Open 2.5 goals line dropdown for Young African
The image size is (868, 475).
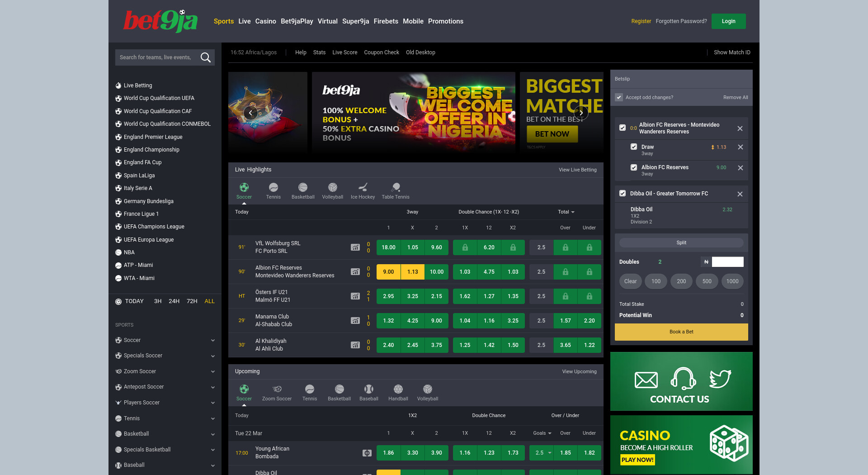(542, 453)
